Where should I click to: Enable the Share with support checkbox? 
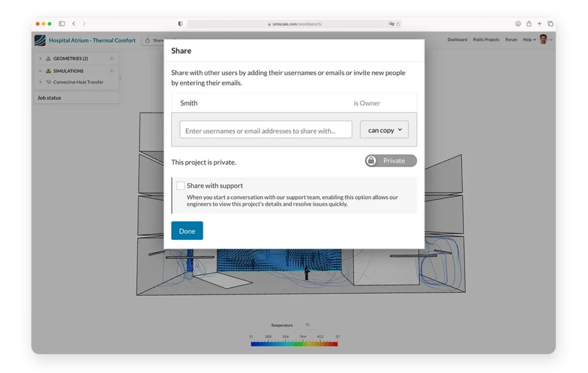pos(181,185)
